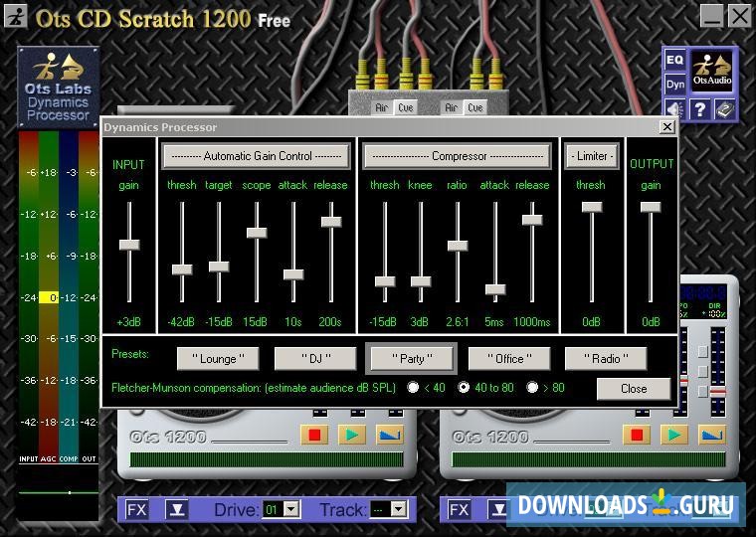Click the '2.6:1' ratio value
Image resolution: width=756 pixels, height=537 pixels.
pos(457,322)
